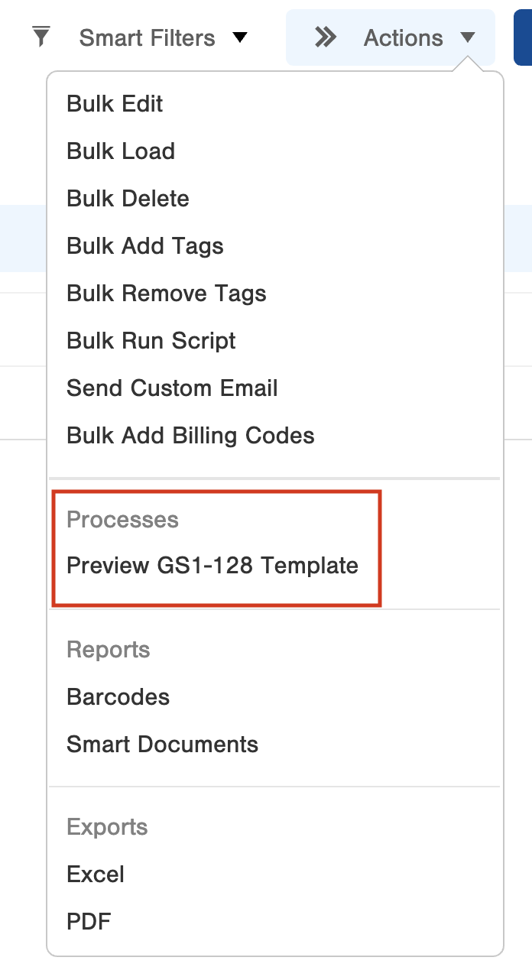The height and width of the screenshot is (980, 532).
Task: Click Bulk Add Tags
Action: [144, 246]
